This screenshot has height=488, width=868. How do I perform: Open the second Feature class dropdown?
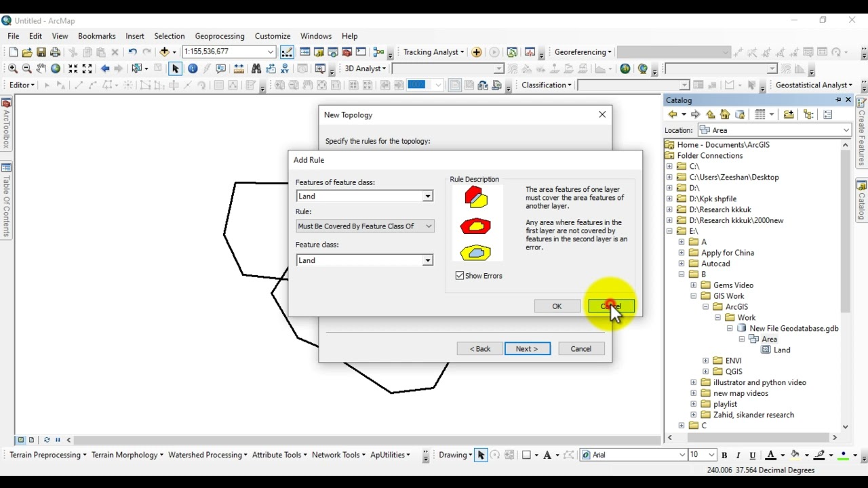point(427,261)
